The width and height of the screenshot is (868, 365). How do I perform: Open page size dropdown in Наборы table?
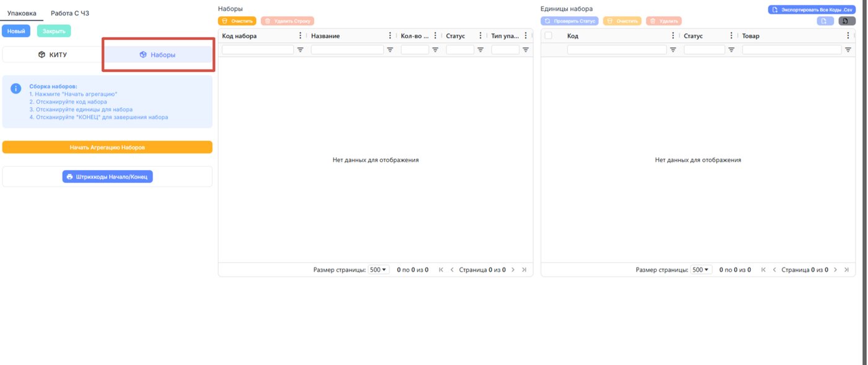tap(378, 270)
